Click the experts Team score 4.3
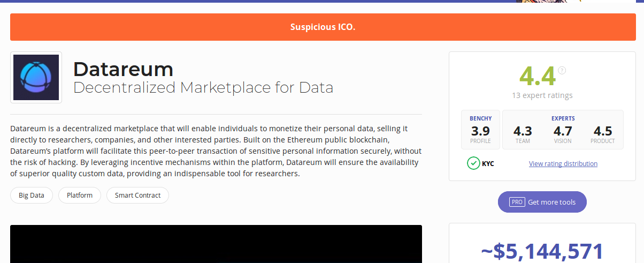The image size is (644, 263). (523, 131)
